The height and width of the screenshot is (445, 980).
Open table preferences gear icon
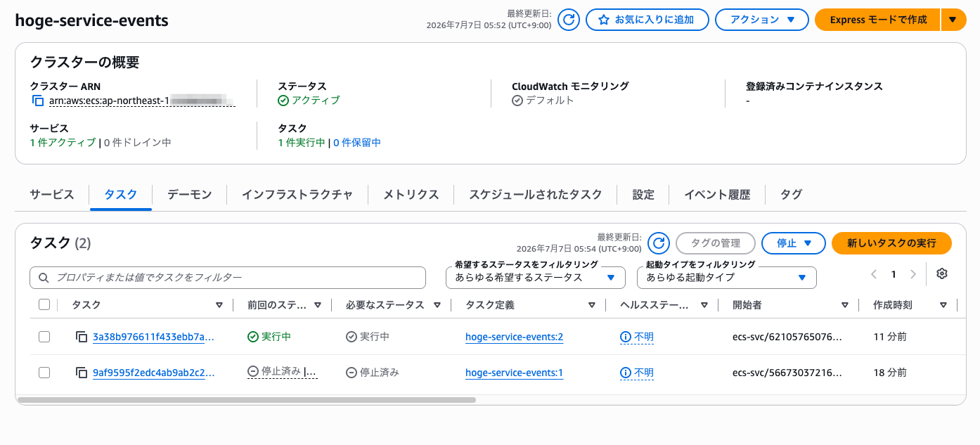[942, 274]
